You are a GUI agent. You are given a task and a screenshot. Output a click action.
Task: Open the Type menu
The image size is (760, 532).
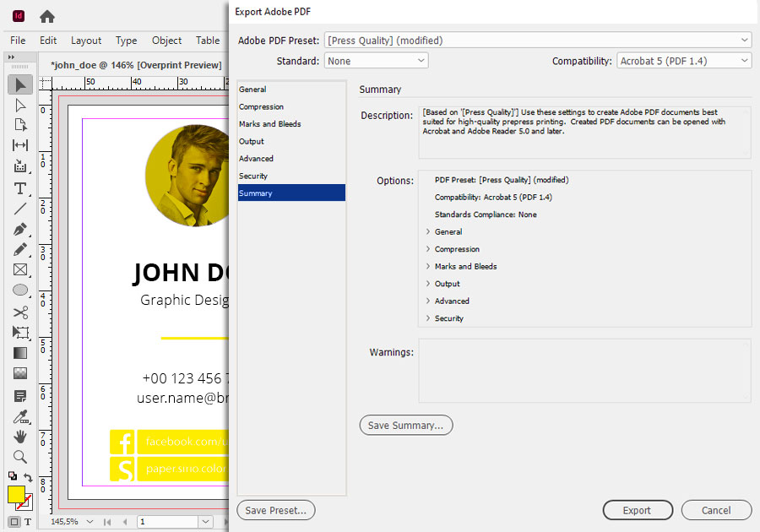(x=126, y=41)
